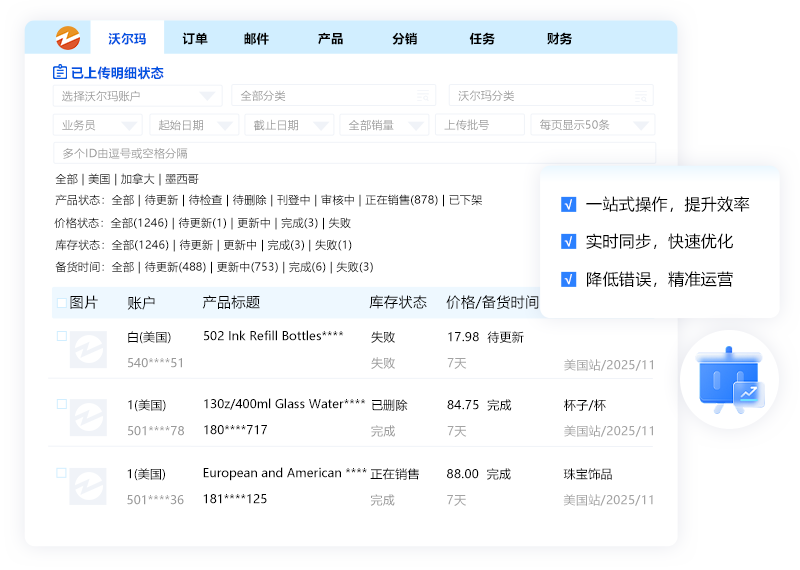Toggle the 一站式操作 checked box

(568, 205)
